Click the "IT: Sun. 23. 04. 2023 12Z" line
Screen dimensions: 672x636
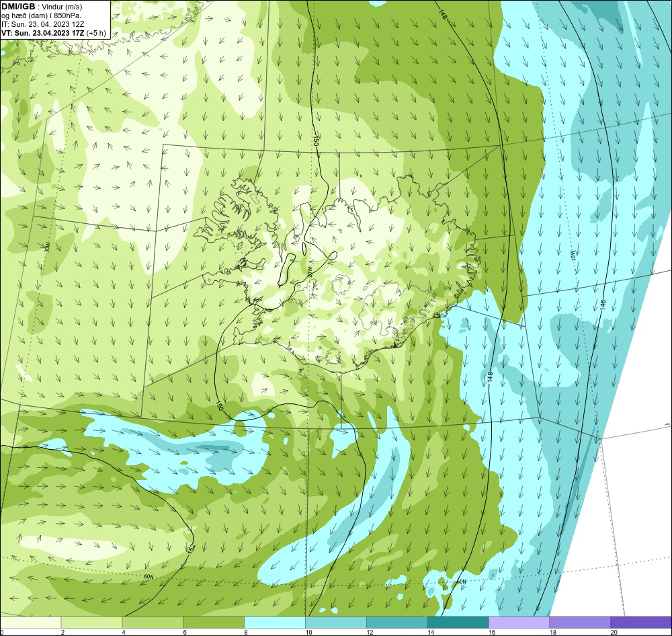tap(43, 24)
